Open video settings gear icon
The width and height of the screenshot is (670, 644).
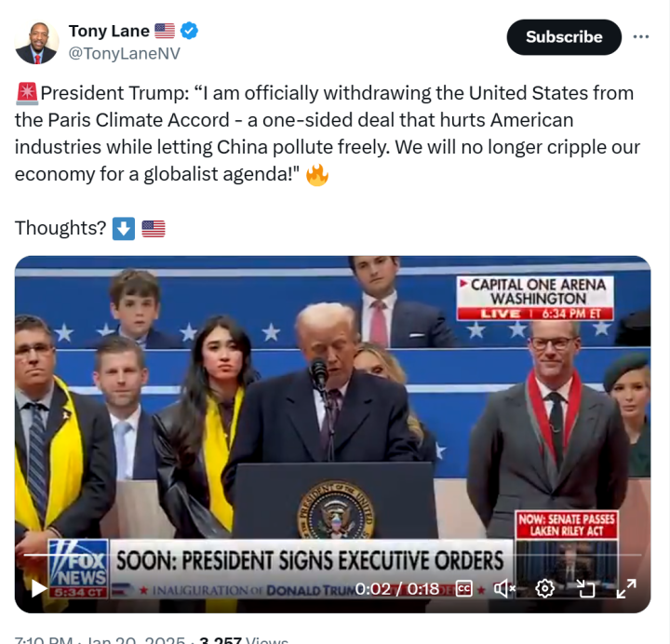click(x=544, y=589)
